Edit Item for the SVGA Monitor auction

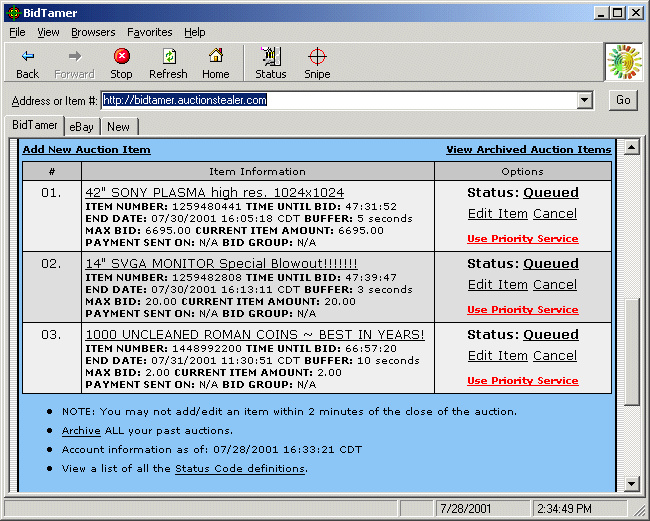click(498, 285)
